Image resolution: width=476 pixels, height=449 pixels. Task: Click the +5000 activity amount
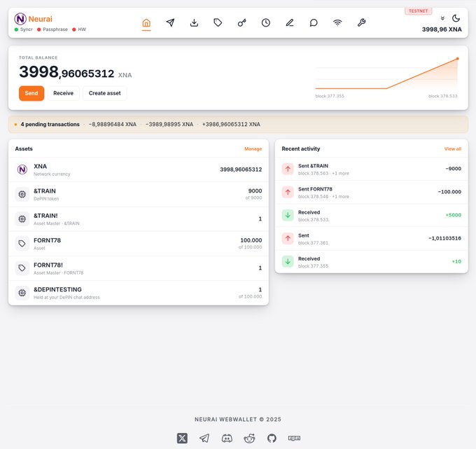pos(453,215)
